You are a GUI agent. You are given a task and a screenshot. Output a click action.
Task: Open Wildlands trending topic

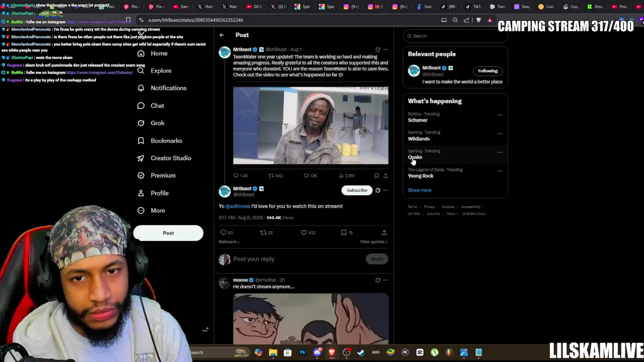coord(419,139)
